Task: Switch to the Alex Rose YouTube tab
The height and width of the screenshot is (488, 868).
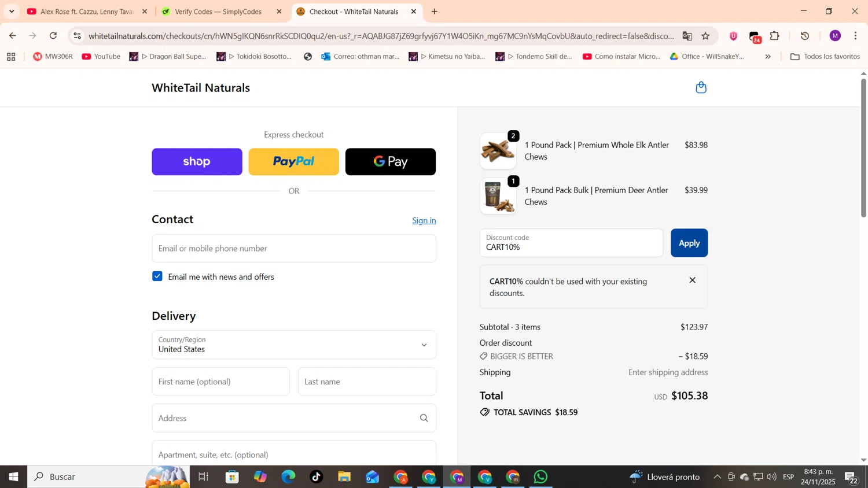Action: (87, 12)
